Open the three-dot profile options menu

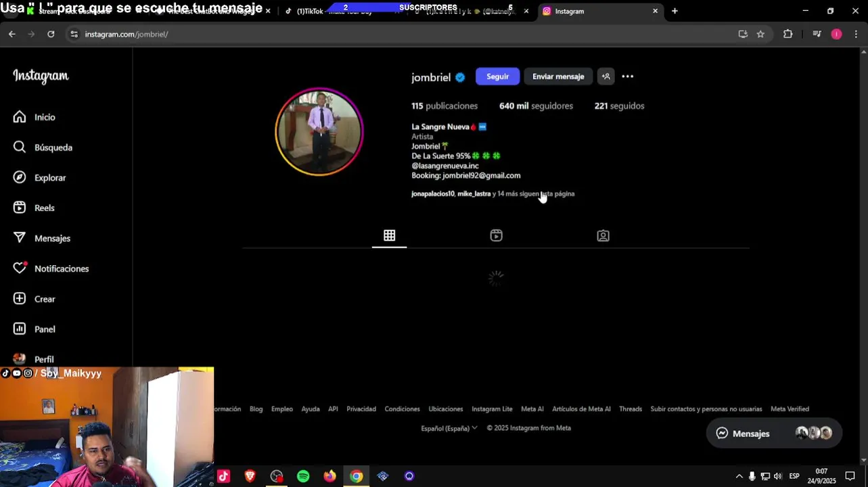pyautogui.click(x=628, y=76)
